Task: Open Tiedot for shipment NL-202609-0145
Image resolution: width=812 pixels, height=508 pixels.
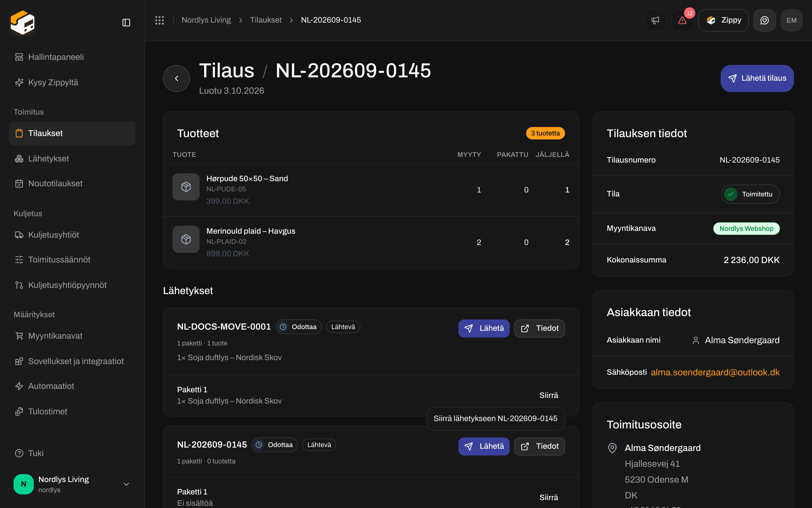Action: [540, 446]
